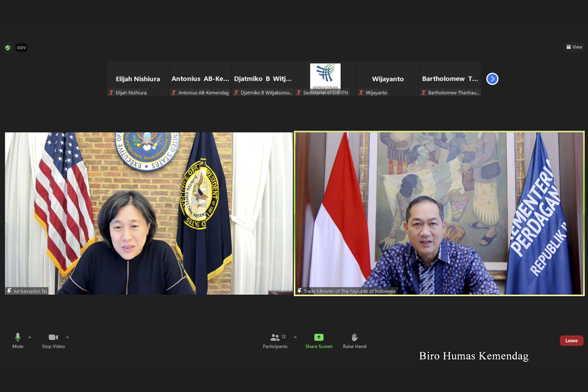Mute the microphone

17,338
